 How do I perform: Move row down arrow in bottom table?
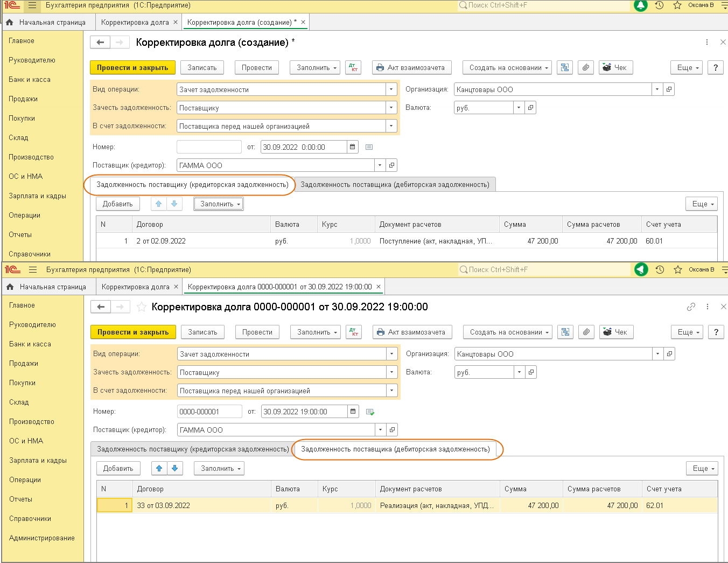(x=174, y=469)
